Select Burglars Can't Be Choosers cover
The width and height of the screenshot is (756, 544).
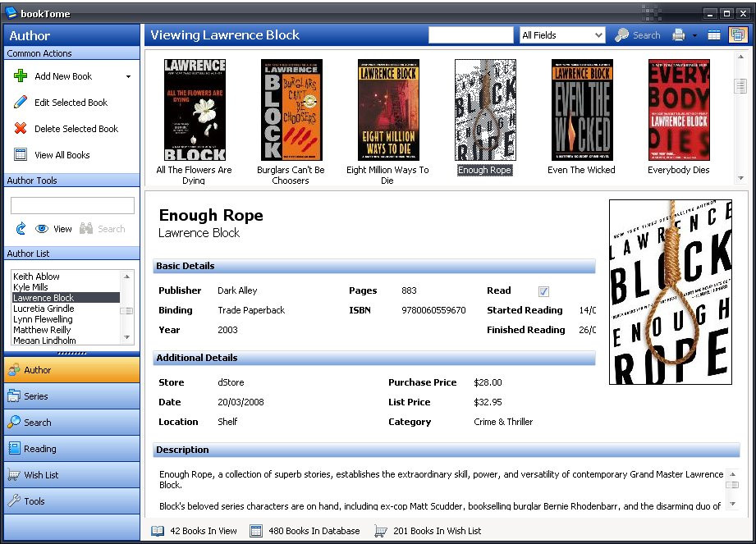[291, 110]
